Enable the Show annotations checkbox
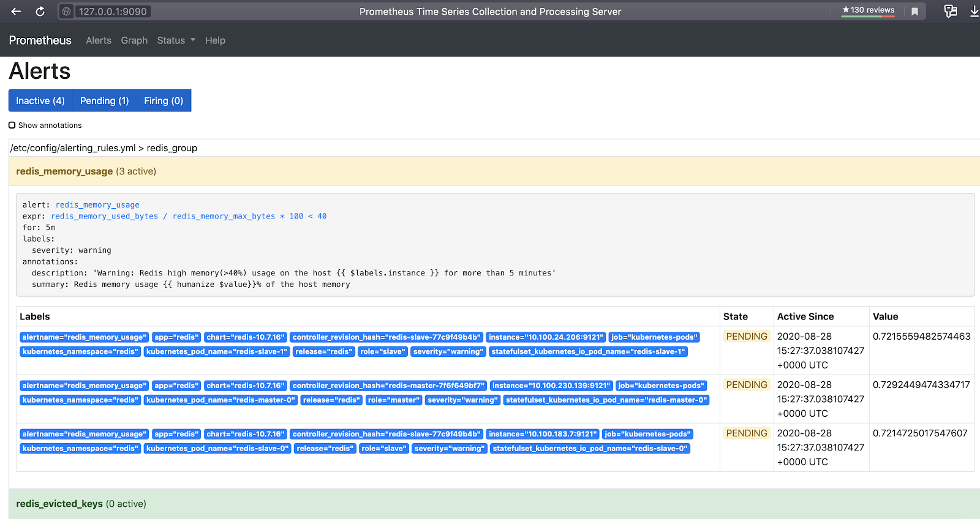 click(x=12, y=125)
